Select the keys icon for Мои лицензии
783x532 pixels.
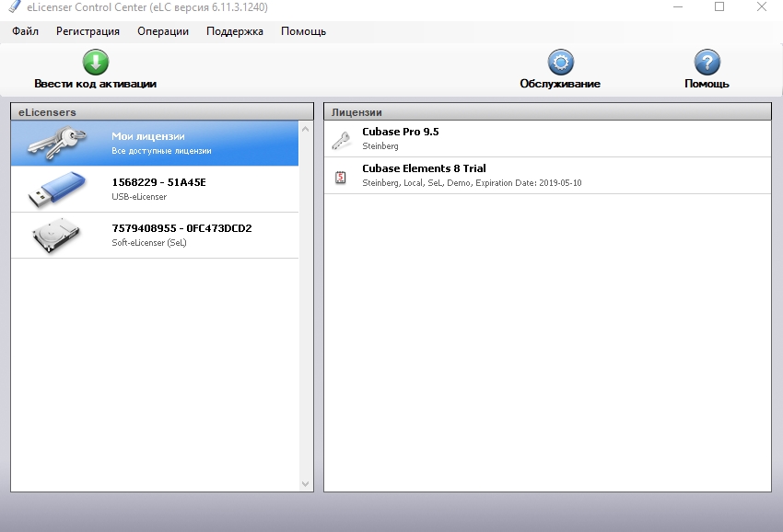point(56,144)
